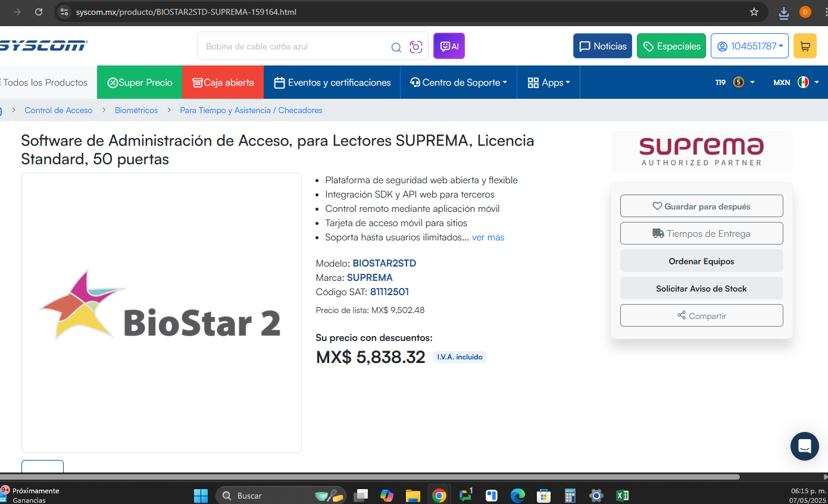Viewport: 828px width, 504px height.
Task: Click the gold coin points icon
Action: point(739,82)
